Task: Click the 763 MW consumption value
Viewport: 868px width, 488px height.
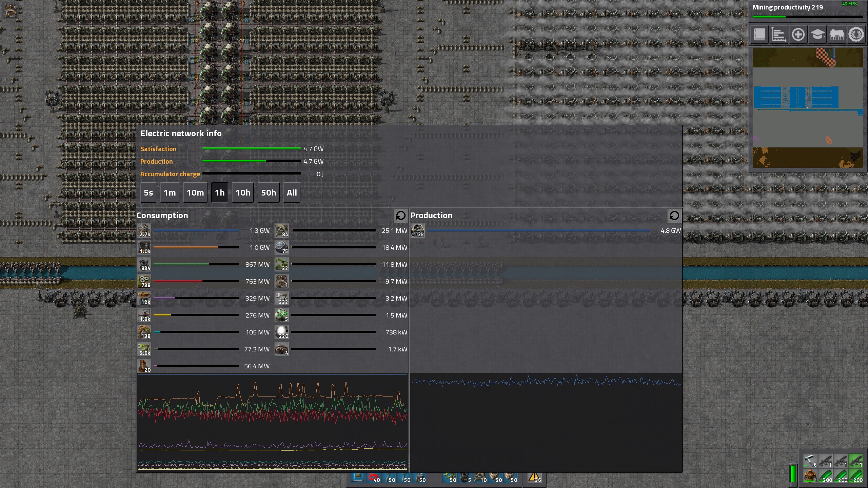Action: pos(257,281)
